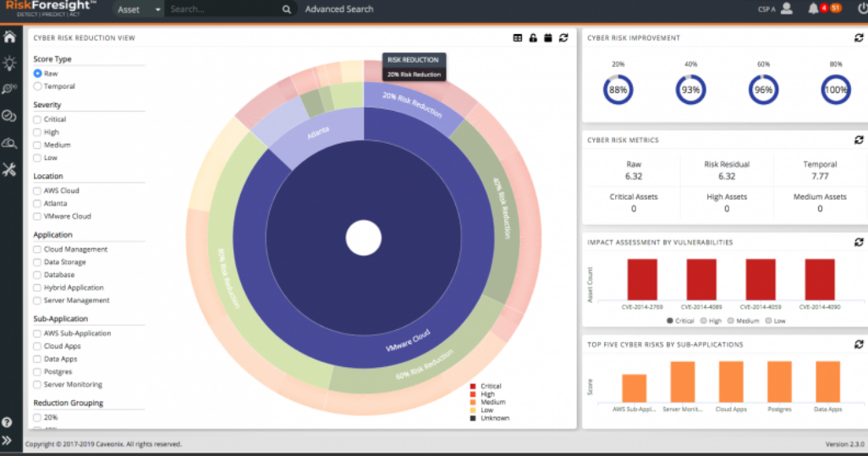Check the VMware Cloud location filter
The image size is (868, 456).
(x=37, y=217)
